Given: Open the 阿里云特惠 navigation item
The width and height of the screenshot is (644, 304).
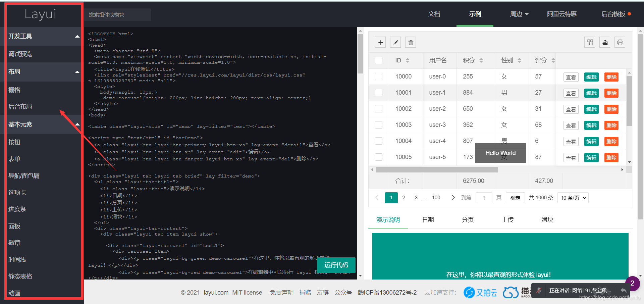Looking at the screenshot, I should click(562, 14).
